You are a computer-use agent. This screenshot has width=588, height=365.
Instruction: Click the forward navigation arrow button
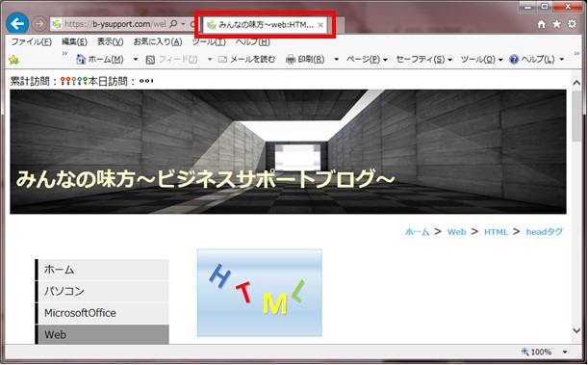click(x=39, y=24)
